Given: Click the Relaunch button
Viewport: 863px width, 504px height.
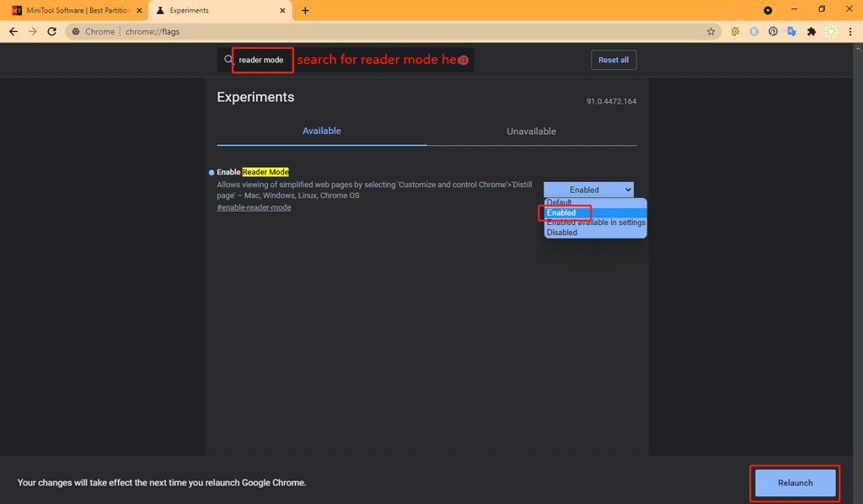Looking at the screenshot, I should [794, 482].
